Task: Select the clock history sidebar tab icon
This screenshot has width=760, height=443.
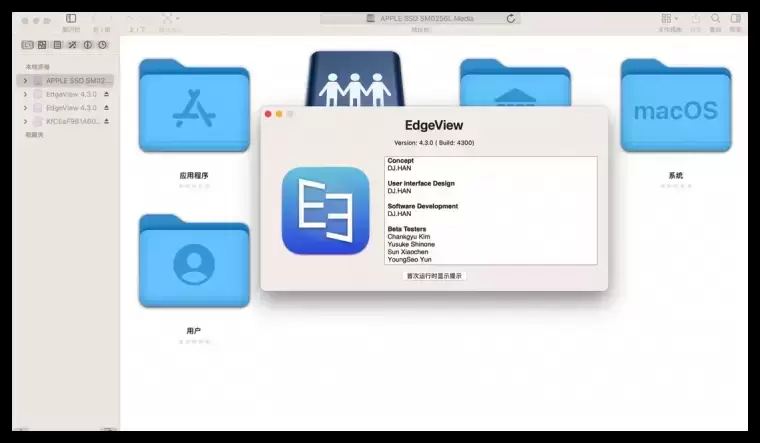Action: coord(102,45)
